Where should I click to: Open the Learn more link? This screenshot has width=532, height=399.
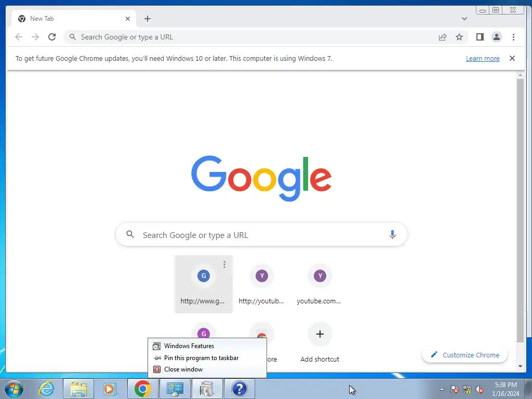(x=483, y=58)
